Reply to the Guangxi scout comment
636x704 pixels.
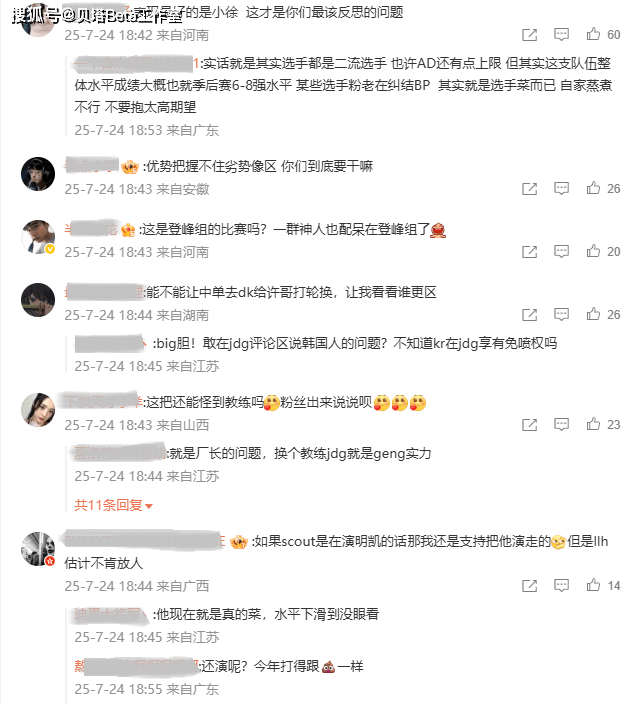click(561, 586)
